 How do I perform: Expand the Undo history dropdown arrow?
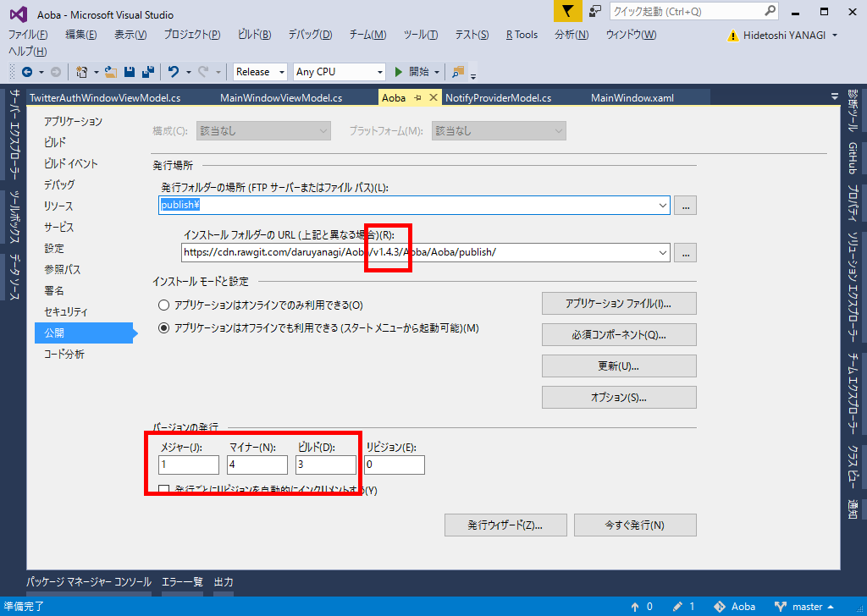[188, 73]
